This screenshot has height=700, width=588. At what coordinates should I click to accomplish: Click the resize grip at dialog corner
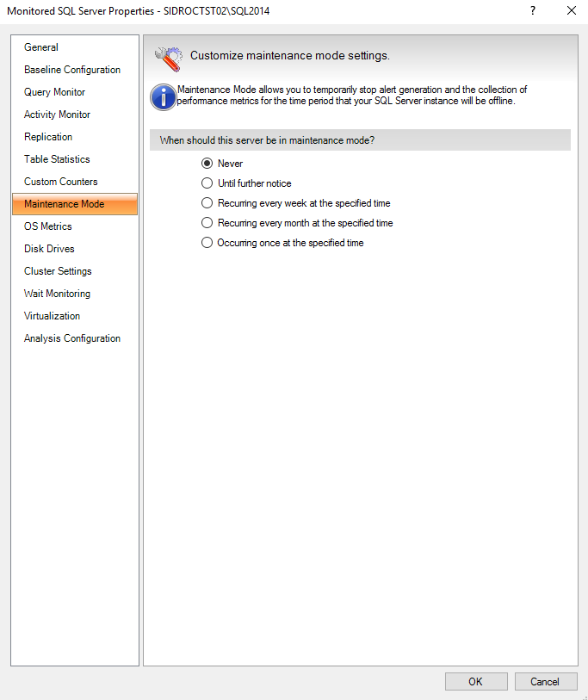pyautogui.click(x=584, y=697)
